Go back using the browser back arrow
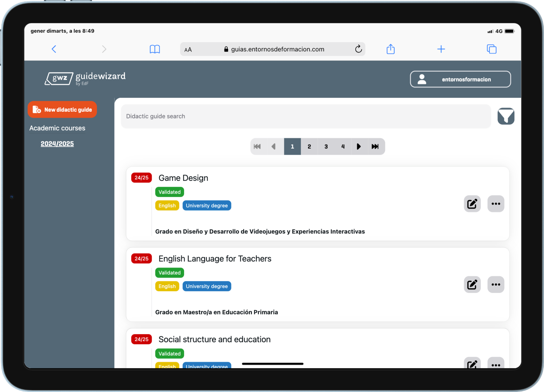This screenshot has width=544, height=392. point(54,49)
